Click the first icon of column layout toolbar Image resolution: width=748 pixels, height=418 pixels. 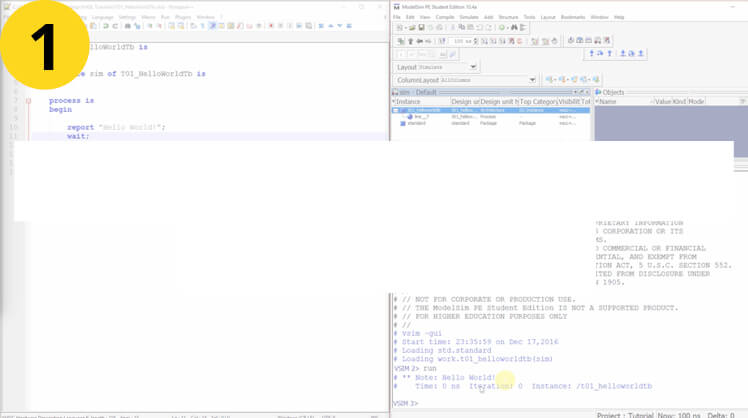pyautogui.click(x=549, y=80)
